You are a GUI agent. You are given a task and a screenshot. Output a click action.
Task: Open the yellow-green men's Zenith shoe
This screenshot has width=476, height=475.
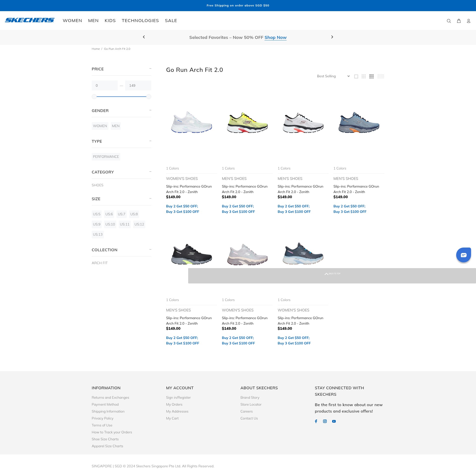tap(247, 123)
